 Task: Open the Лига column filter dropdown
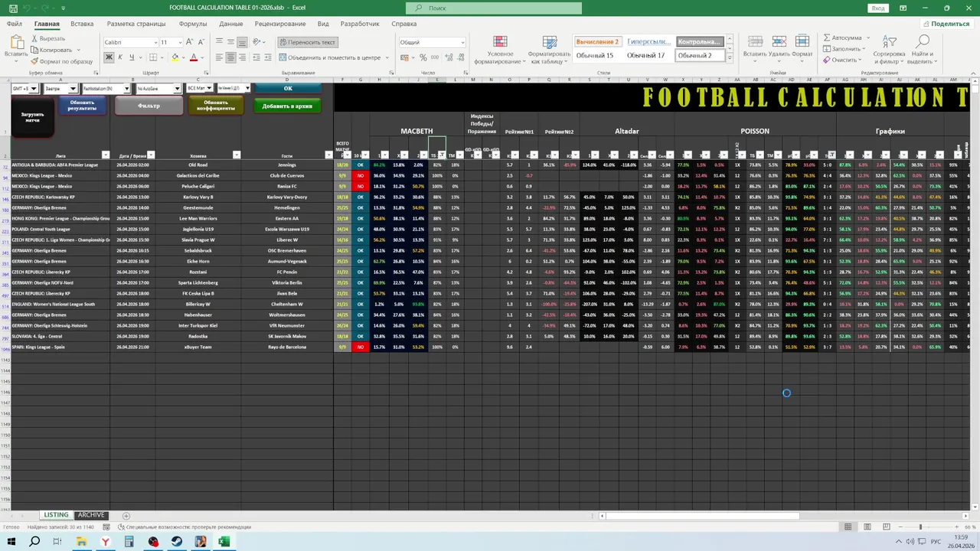106,155
